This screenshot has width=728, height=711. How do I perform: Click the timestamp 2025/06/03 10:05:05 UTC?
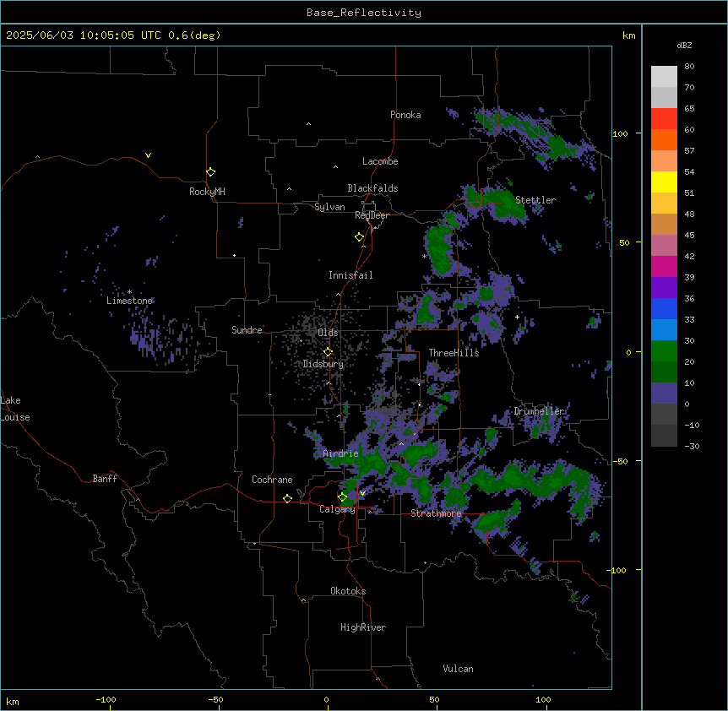click(84, 35)
